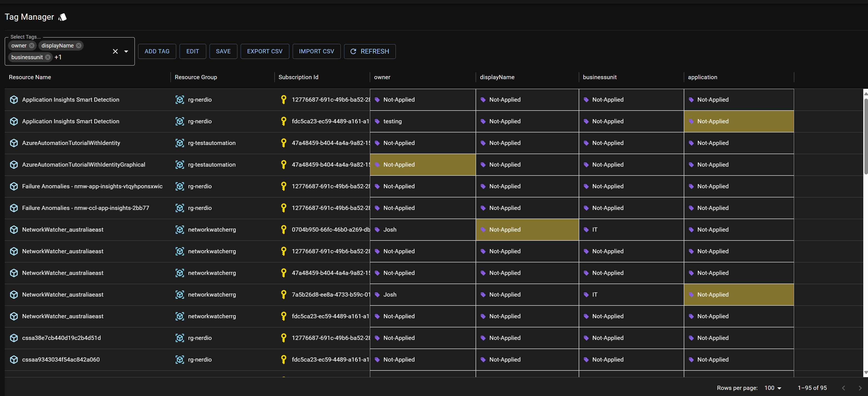Click resource icon for cssaa9343034f54ac842a060
This screenshot has height=396, width=868.
tap(14, 360)
